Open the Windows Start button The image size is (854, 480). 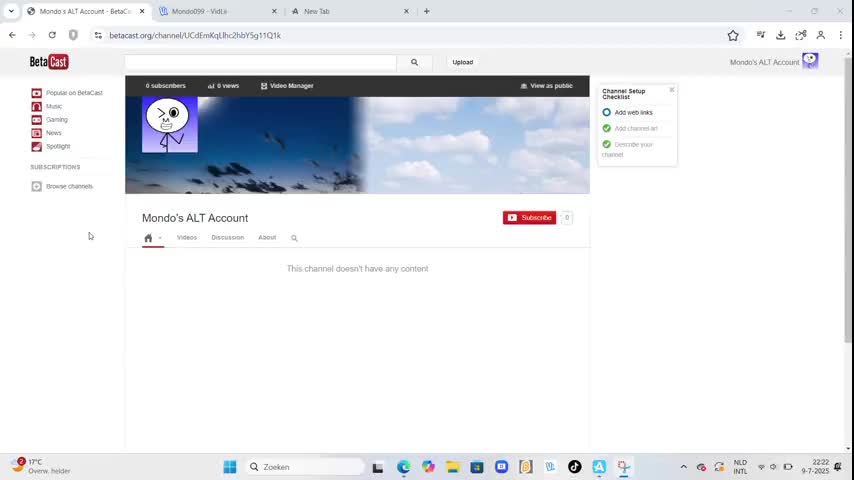coord(230,467)
